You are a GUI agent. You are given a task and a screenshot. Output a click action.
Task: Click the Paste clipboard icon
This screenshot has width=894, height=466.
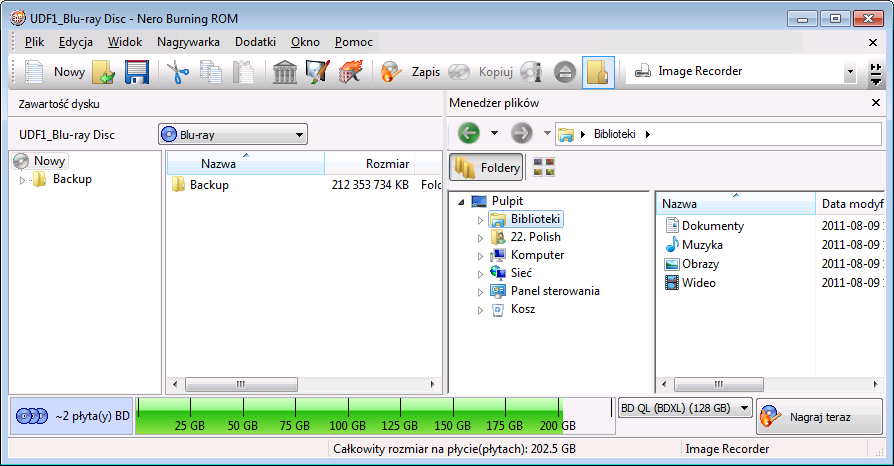243,72
